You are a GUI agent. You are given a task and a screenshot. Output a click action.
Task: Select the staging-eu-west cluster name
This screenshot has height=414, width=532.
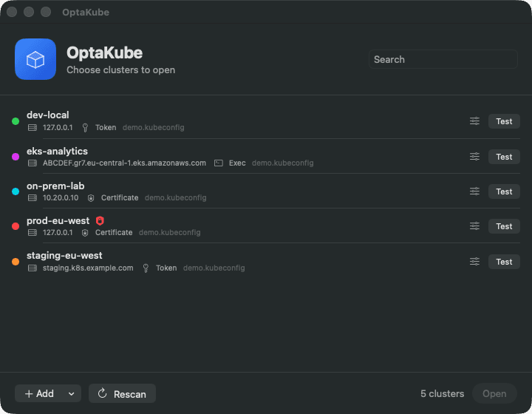coord(64,256)
